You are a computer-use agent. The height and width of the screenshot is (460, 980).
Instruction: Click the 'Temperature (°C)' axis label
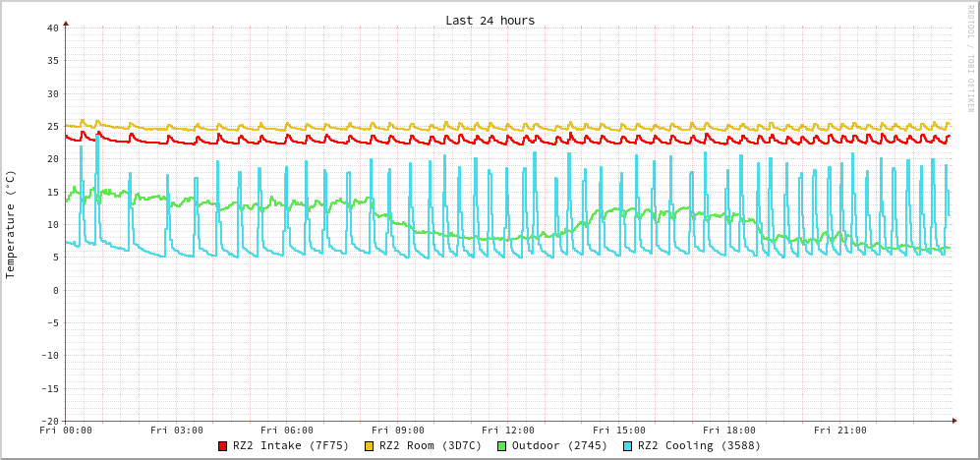[10, 224]
